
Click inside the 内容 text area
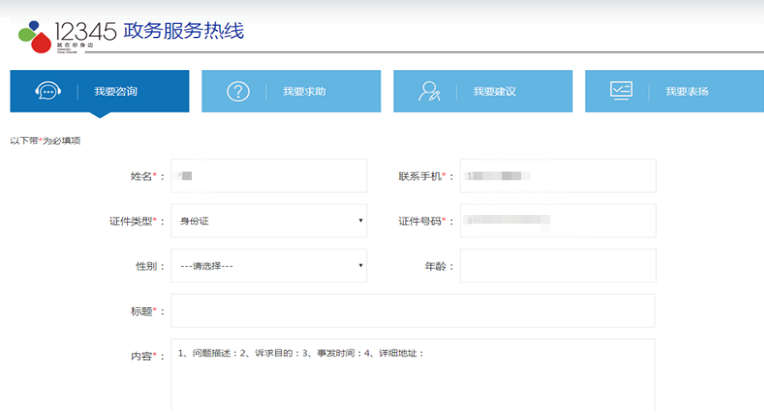coord(413,375)
